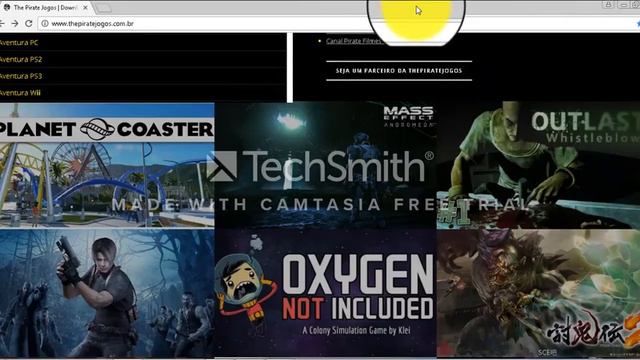Open the Toukiden 2 game thumbnail
640x360 pixels.
(538, 293)
